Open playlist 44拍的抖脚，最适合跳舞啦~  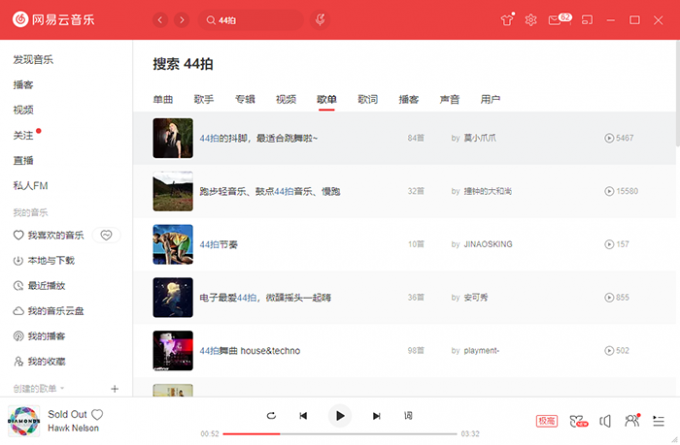pos(258,138)
